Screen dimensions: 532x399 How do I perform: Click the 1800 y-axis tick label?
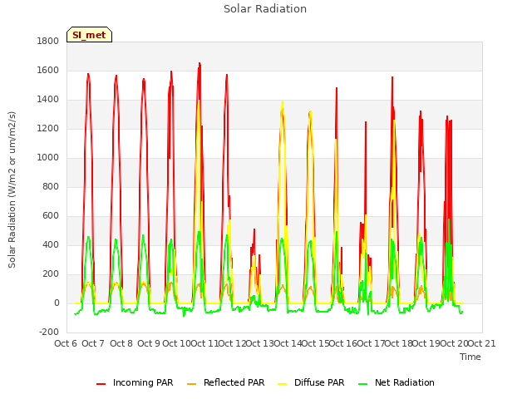pyautogui.click(x=48, y=41)
